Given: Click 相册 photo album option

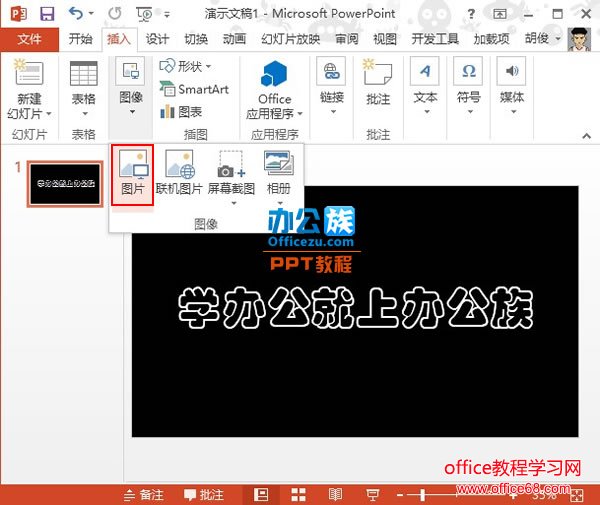Looking at the screenshot, I should 279,177.
